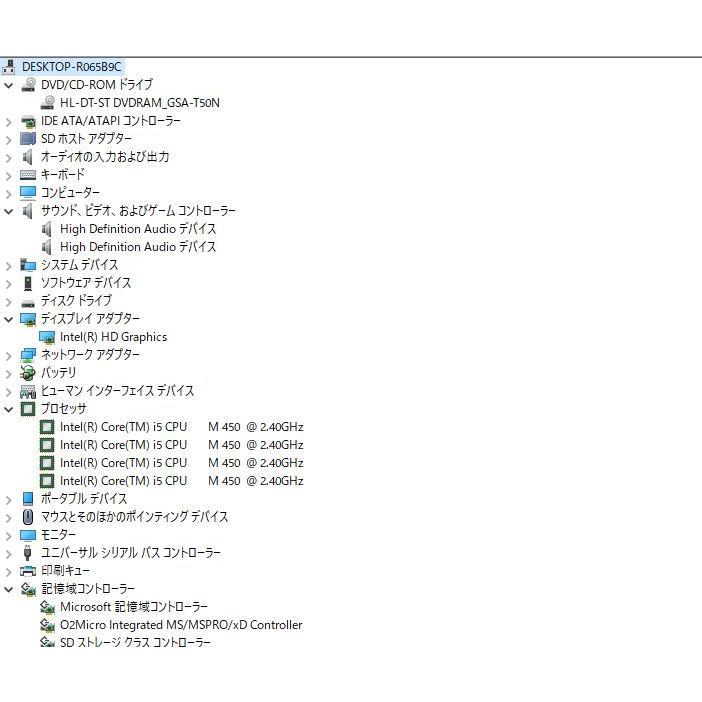Image resolution: width=702 pixels, height=702 pixels.
Task: Expand the ディスク ドライブ node
Action: tap(9, 301)
